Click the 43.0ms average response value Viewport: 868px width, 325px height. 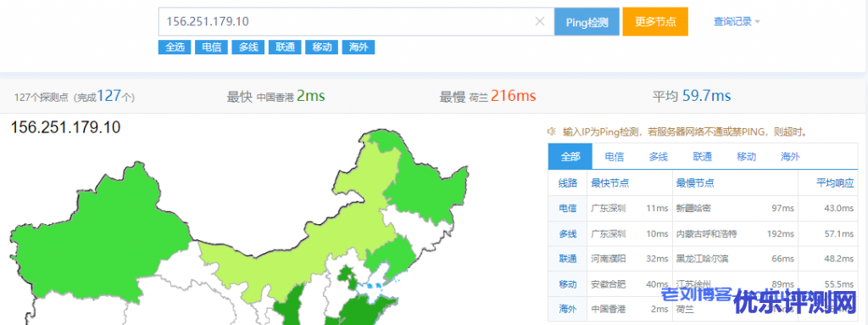pos(838,209)
